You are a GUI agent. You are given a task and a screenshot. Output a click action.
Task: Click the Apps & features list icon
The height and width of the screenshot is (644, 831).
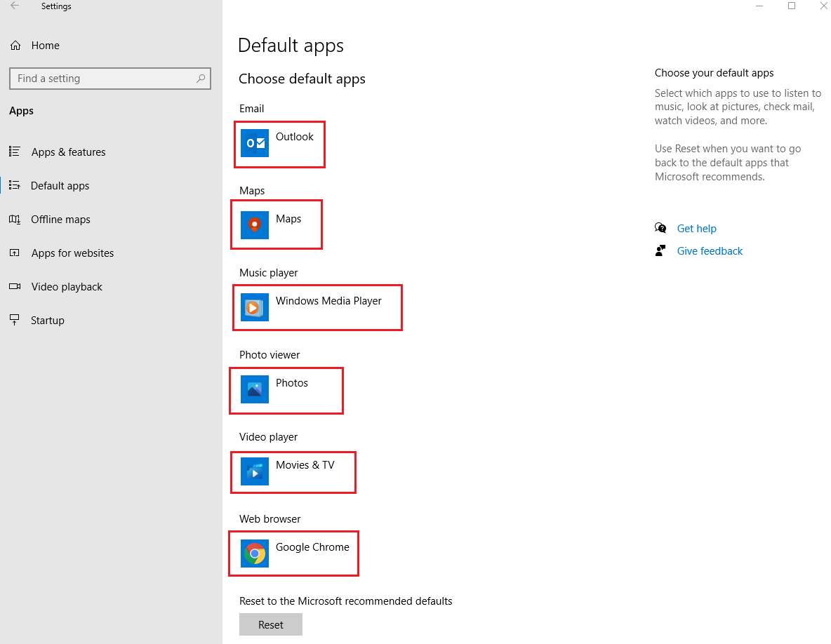coord(15,152)
